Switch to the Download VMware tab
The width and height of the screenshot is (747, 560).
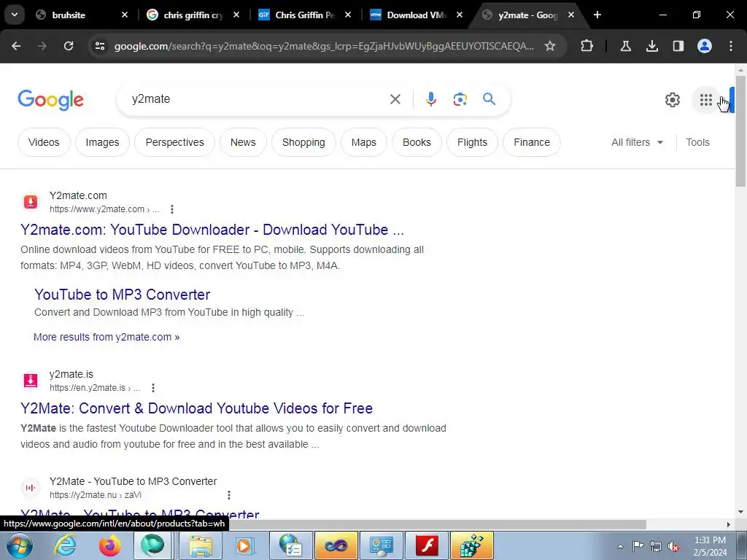click(x=417, y=15)
